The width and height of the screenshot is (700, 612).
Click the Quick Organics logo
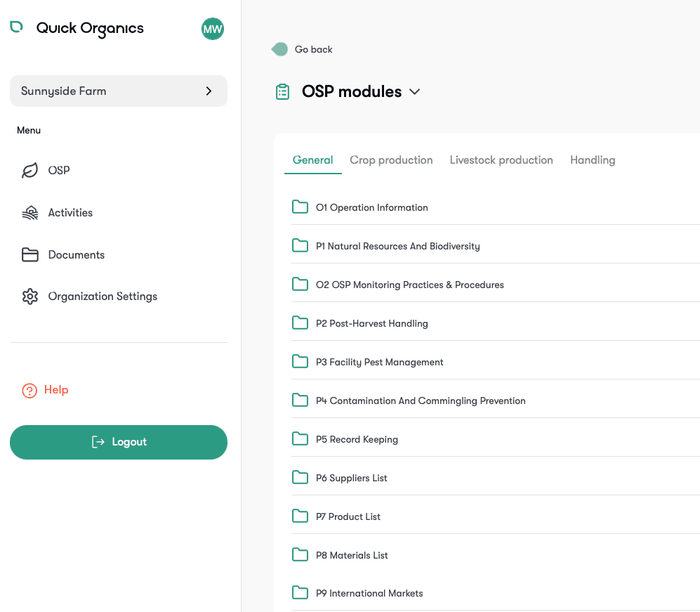(x=76, y=28)
